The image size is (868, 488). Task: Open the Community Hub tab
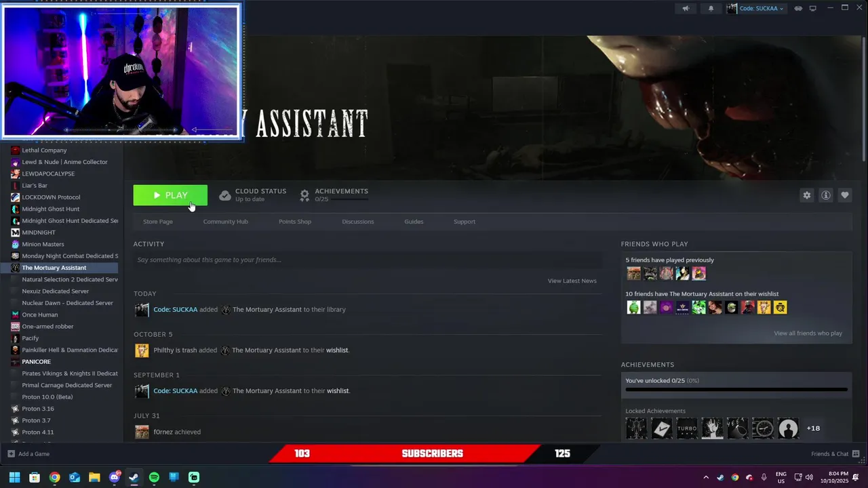point(225,222)
